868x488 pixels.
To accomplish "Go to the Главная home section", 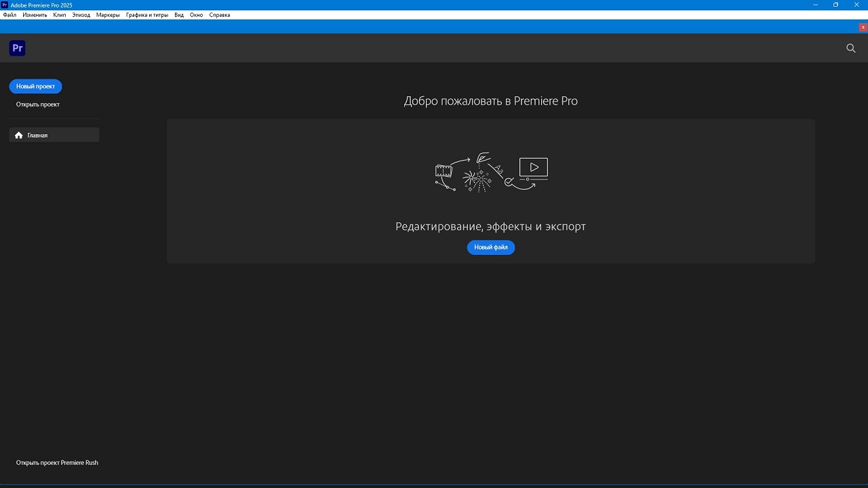I will [54, 135].
